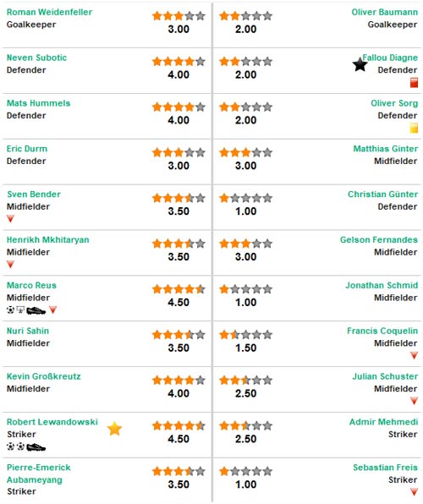Select Pierre-Emerick Aubameyang's name link
The image size is (423, 504).
(x=39, y=474)
